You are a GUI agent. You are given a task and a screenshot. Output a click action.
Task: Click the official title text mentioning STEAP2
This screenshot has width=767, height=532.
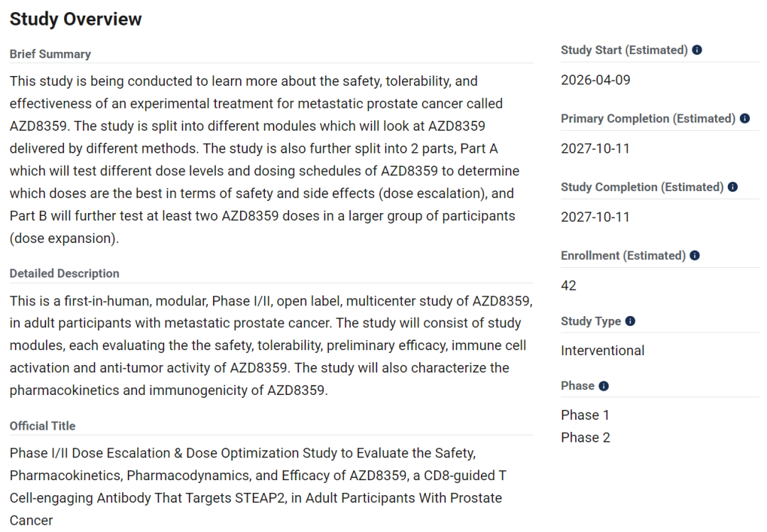pos(256,487)
